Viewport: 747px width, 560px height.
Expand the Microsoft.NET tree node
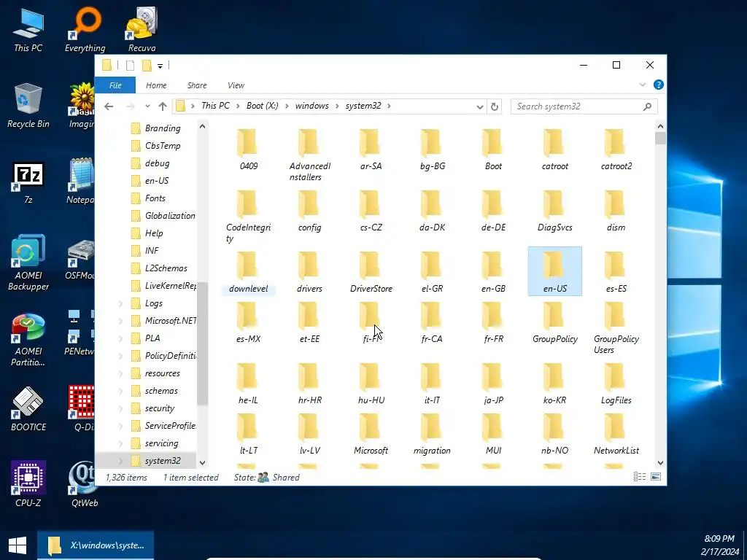pyautogui.click(x=120, y=321)
